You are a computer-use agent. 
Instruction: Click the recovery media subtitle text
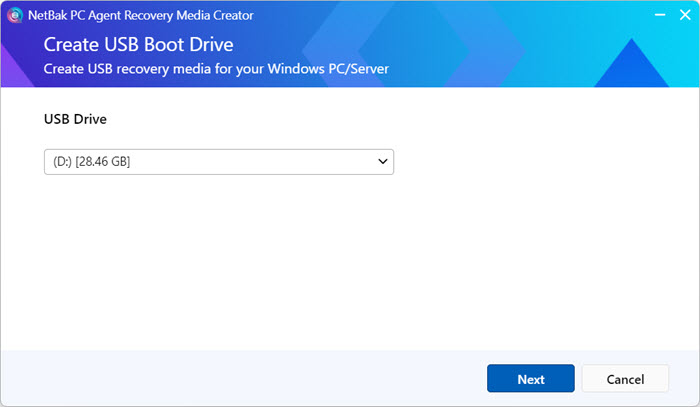click(215, 69)
